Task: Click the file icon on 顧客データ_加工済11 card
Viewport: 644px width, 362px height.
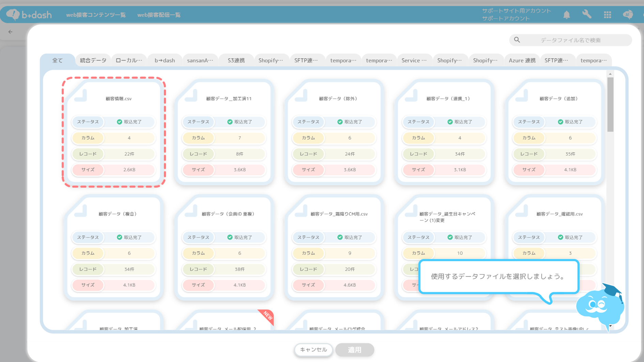Action: (x=191, y=96)
